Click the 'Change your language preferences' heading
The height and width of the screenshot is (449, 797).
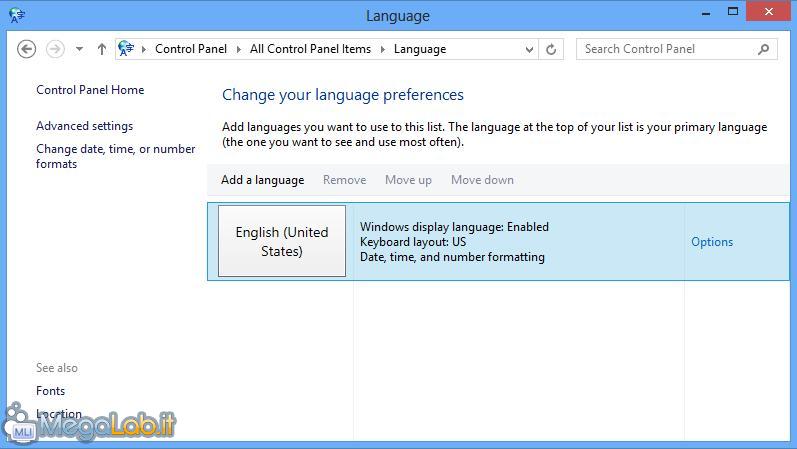pyautogui.click(x=343, y=95)
